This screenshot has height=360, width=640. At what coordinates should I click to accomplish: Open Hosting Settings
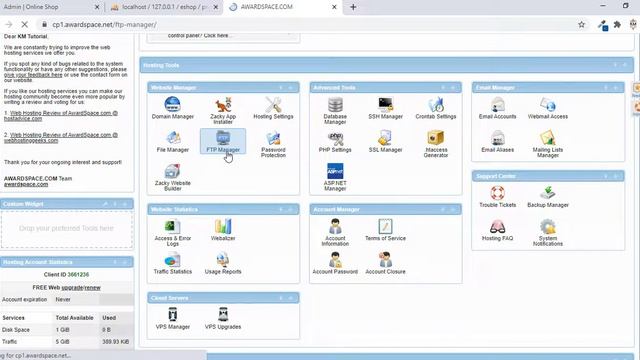point(273,108)
